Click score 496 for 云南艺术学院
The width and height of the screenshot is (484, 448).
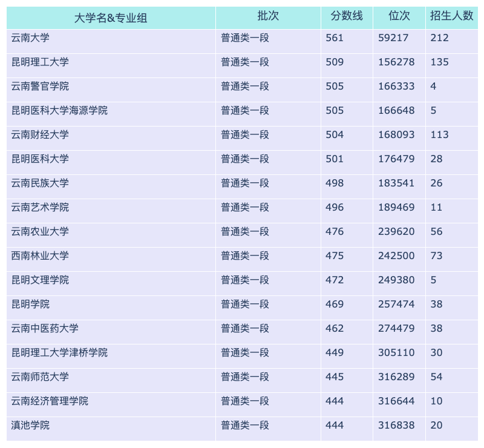pyautogui.click(x=335, y=207)
